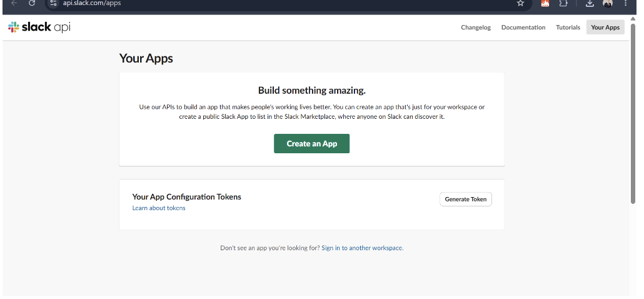Open site information icon in address bar
This screenshot has width=644, height=299.
(53, 3)
